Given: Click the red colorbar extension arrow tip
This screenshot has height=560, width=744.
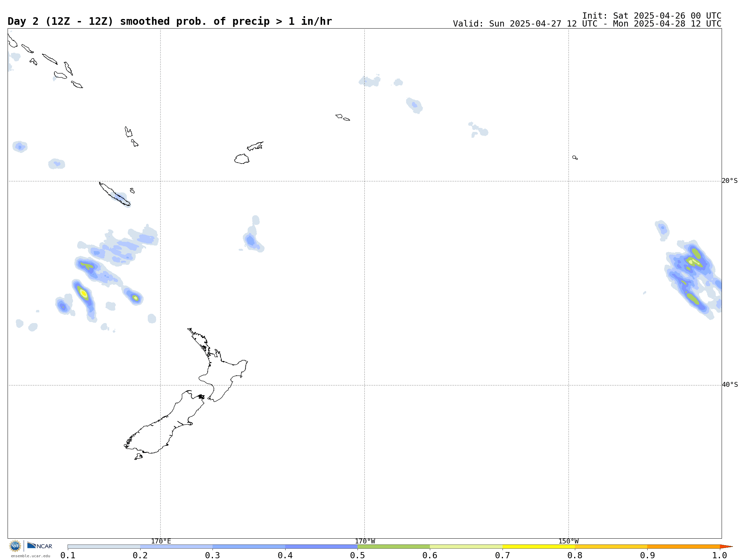Looking at the screenshot, I should tap(726, 547).
